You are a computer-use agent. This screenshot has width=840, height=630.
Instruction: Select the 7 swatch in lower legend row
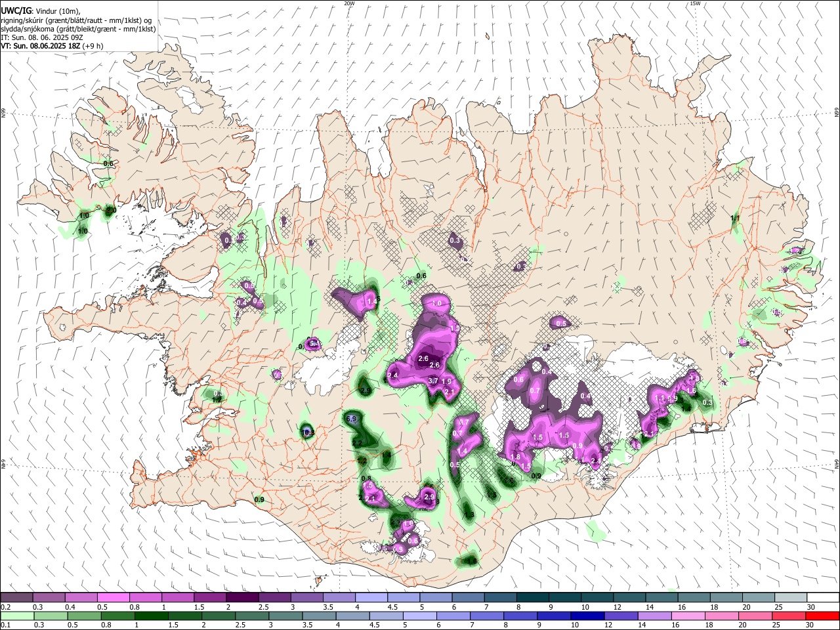click(x=486, y=616)
